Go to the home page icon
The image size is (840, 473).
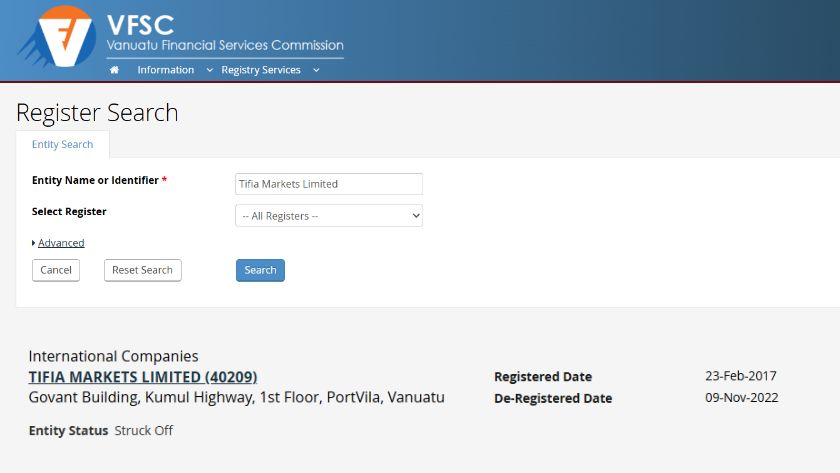pyautogui.click(x=114, y=70)
